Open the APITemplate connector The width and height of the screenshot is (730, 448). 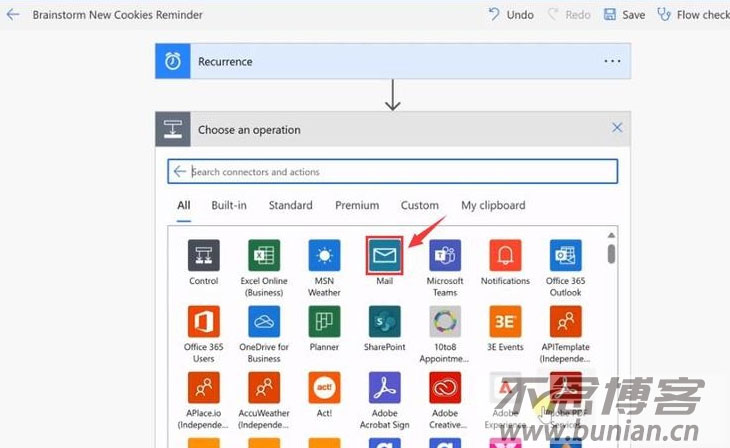coord(566,321)
